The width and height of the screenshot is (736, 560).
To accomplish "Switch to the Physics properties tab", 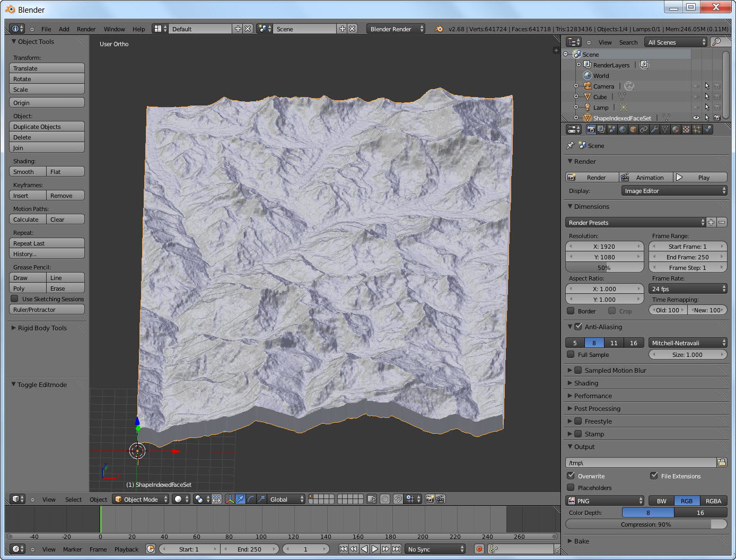I will click(x=707, y=129).
